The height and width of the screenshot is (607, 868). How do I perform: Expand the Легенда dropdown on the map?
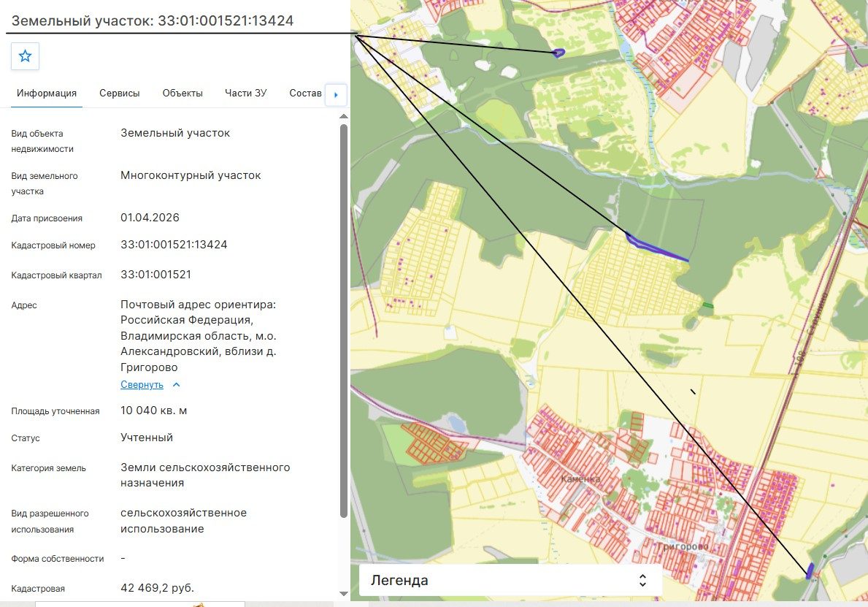(x=642, y=581)
